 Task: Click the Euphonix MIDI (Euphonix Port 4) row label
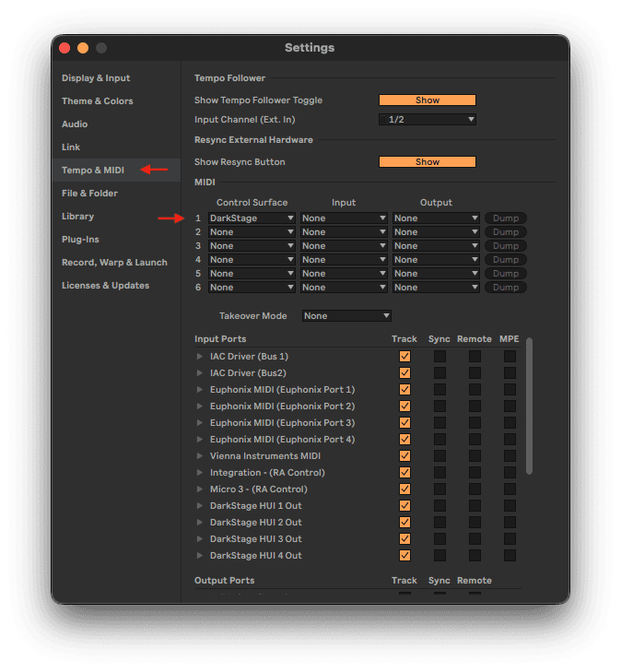click(x=282, y=440)
